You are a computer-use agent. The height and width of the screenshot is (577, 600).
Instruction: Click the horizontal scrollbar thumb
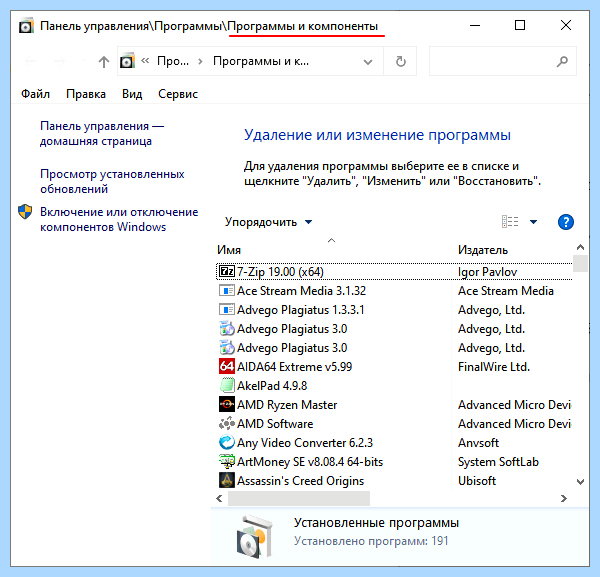pos(299,499)
